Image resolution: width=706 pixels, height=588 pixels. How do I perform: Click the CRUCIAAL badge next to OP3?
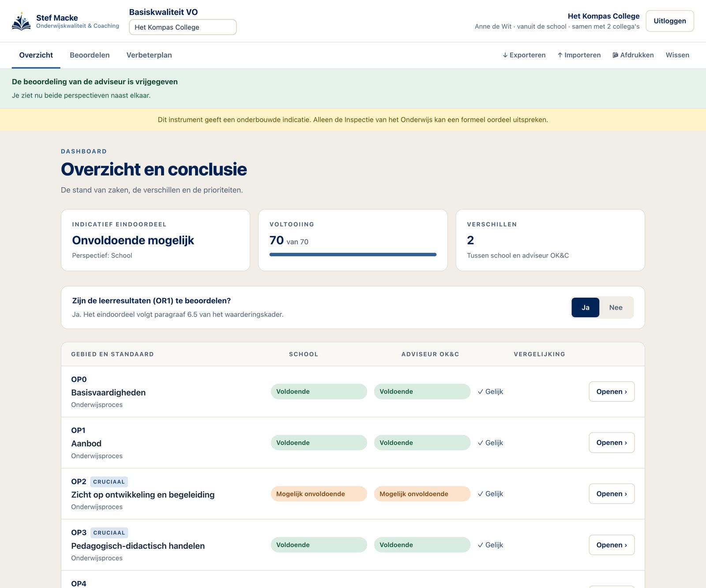[x=109, y=533]
